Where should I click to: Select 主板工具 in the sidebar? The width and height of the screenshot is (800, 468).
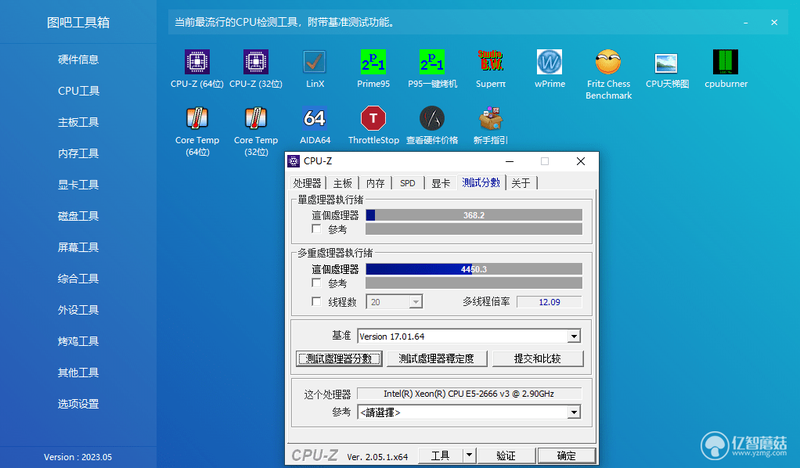click(x=78, y=122)
